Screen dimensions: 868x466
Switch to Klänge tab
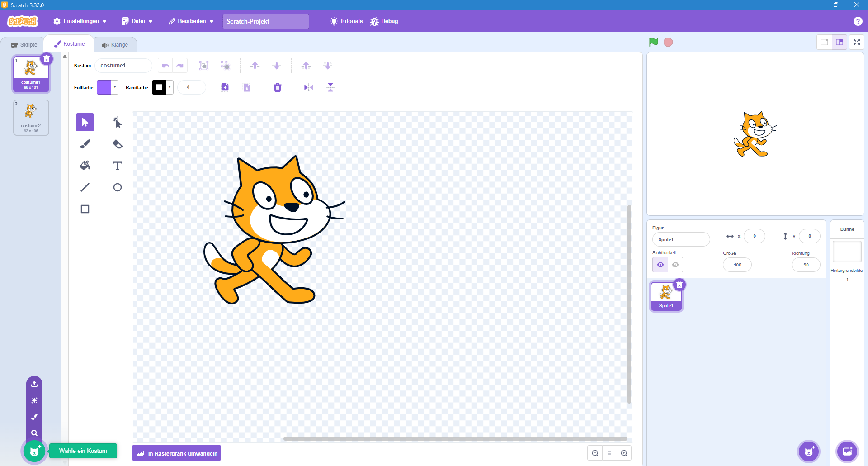115,45
